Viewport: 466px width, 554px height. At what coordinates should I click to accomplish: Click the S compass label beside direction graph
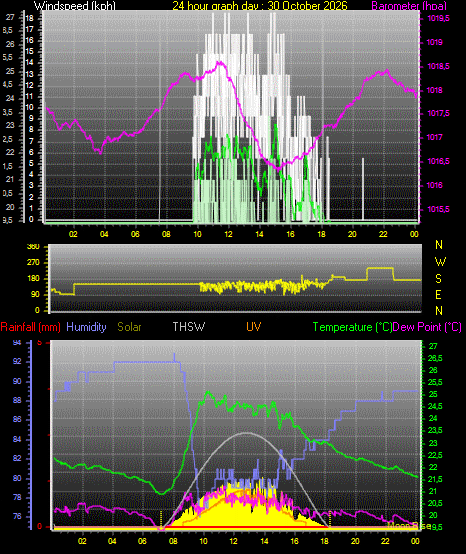(x=438, y=279)
